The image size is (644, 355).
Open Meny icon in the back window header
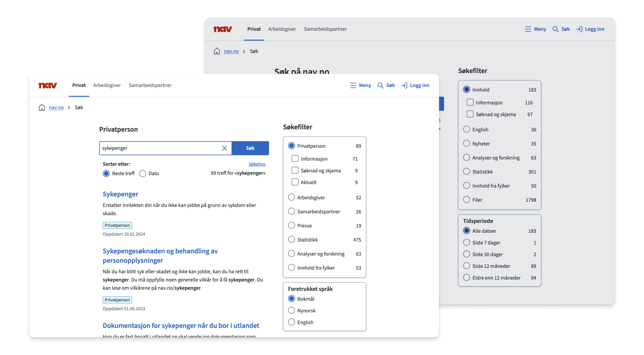(528, 29)
